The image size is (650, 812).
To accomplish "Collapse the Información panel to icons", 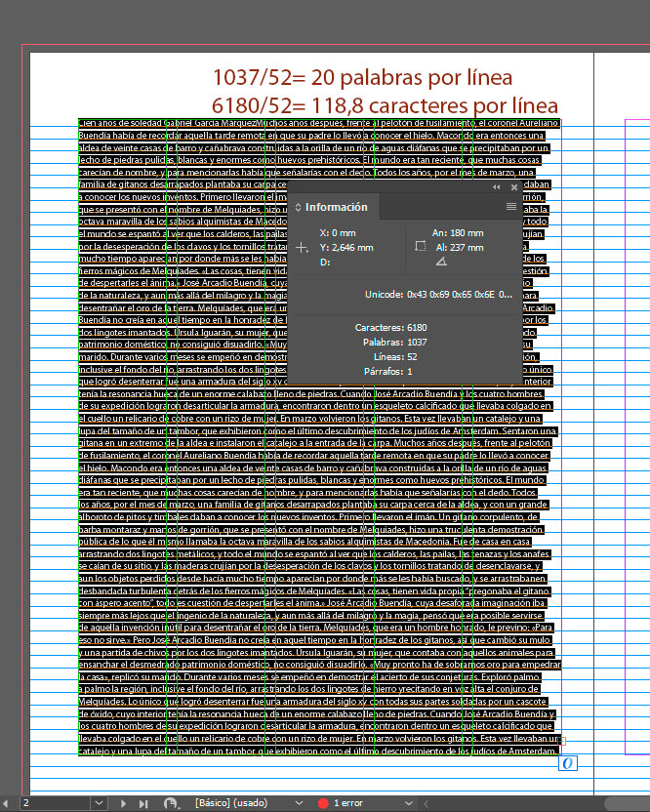I will click(497, 186).
